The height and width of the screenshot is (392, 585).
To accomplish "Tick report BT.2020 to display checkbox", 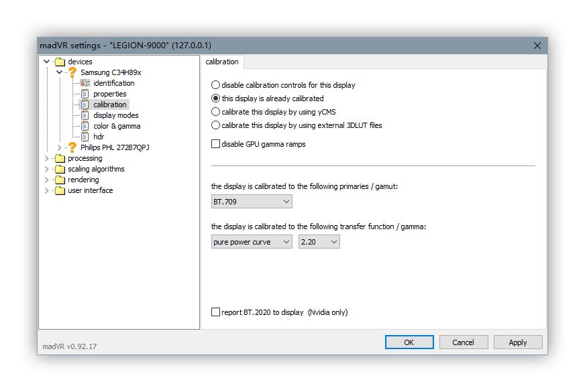I will click(215, 312).
